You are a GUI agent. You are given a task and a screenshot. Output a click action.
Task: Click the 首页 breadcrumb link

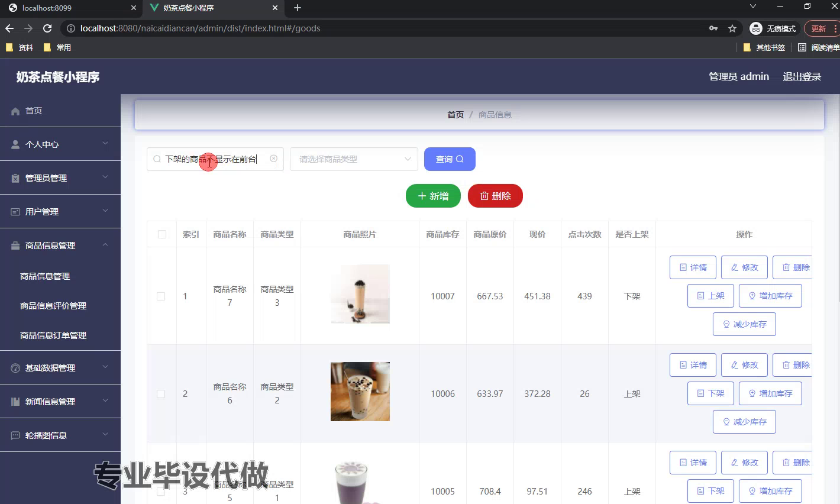coord(455,115)
